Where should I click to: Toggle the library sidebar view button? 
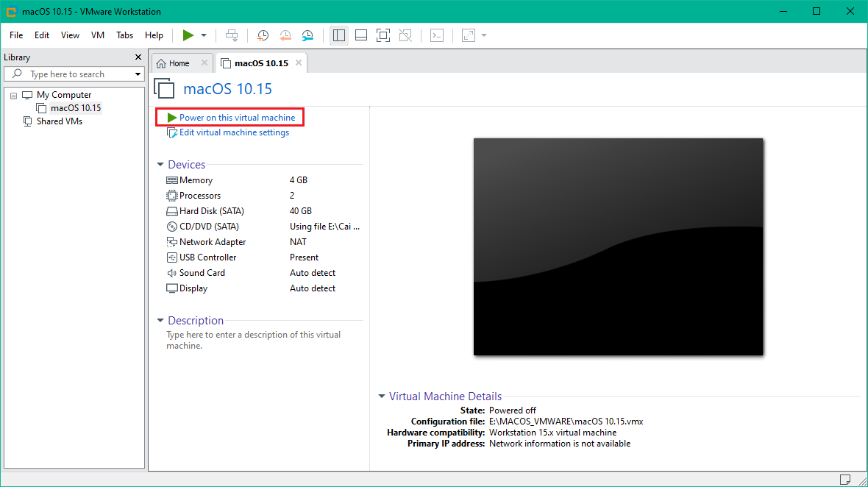coord(338,35)
